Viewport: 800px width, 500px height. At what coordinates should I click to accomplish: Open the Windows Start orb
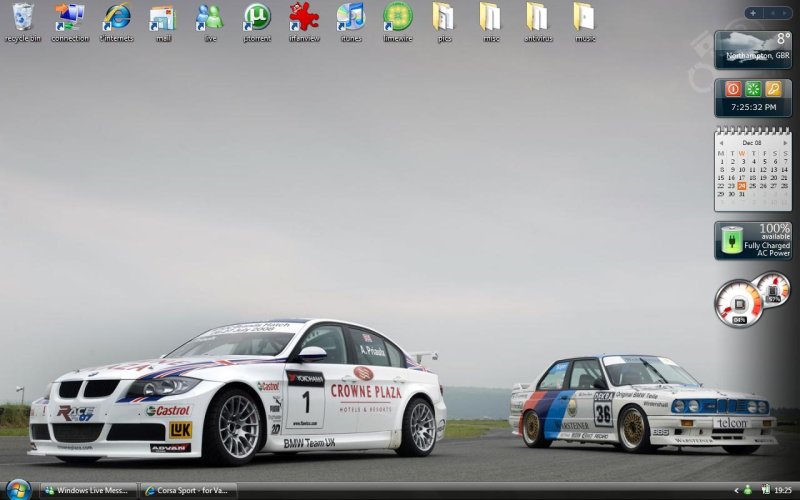pyautogui.click(x=18, y=490)
